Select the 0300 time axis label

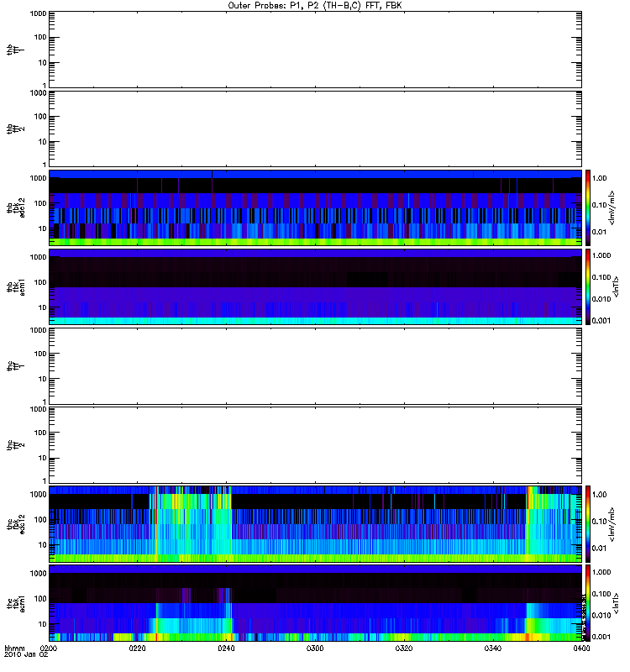(x=315, y=648)
